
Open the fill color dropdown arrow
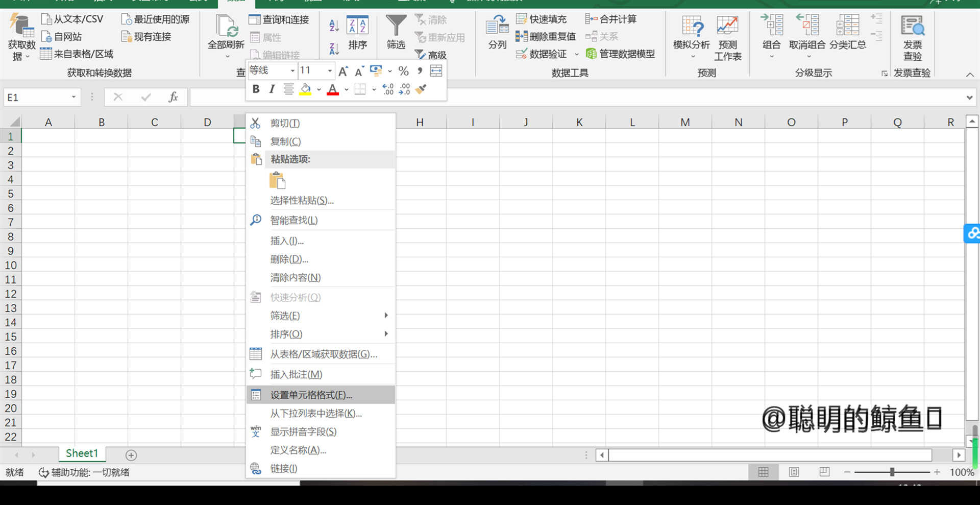(x=319, y=89)
